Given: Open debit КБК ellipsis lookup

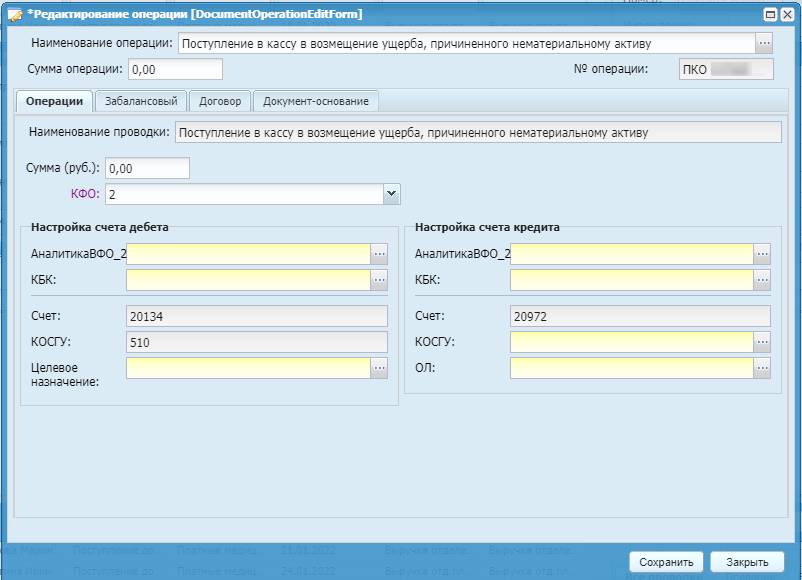Looking at the screenshot, I should [x=379, y=281].
